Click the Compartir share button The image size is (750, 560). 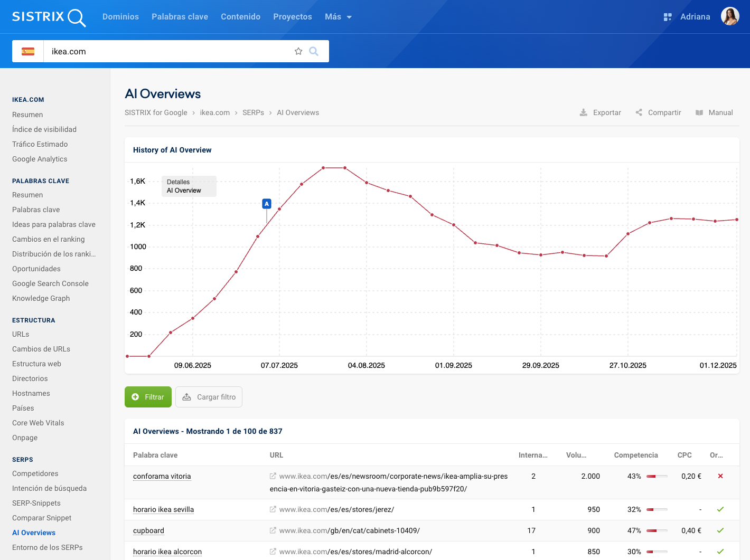coord(658,112)
